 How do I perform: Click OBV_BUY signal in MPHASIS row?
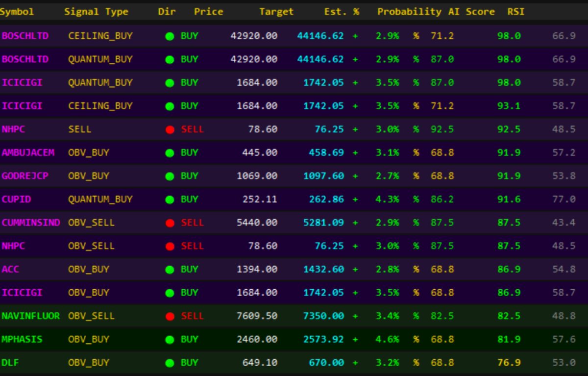(x=89, y=339)
